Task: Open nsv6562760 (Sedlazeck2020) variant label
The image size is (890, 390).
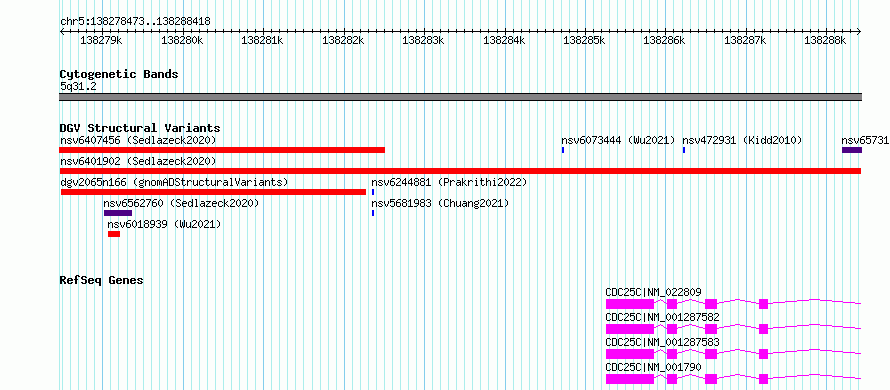Action: click(x=181, y=203)
